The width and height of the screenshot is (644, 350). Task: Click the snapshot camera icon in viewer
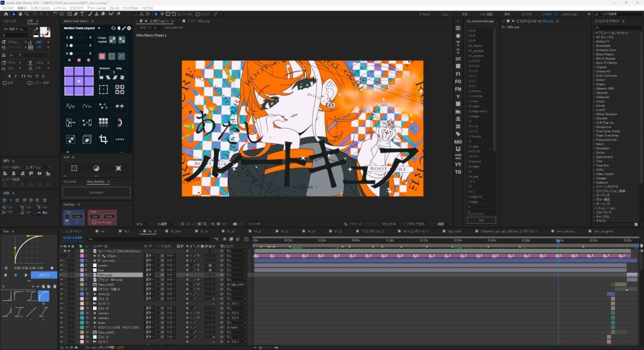point(235,223)
